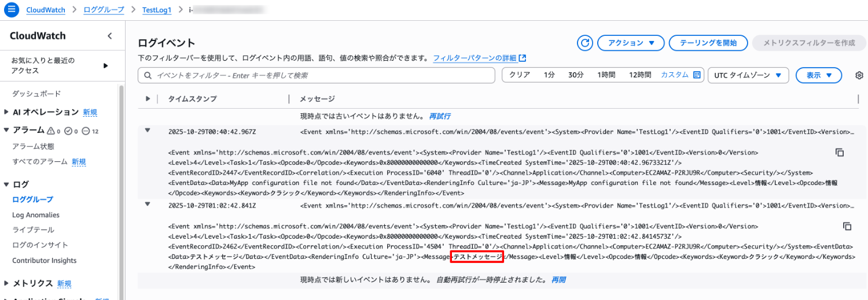Image resolution: width=868 pixels, height=300 pixels.
Task: Open the custom time range calendar icon
Action: (x=697, y=75)
